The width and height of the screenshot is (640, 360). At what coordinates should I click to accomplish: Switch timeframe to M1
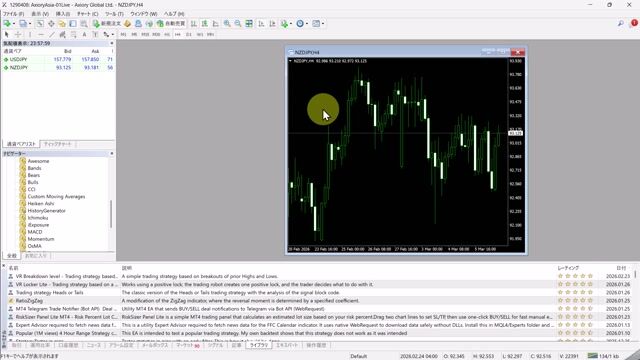tap(123, 35)
